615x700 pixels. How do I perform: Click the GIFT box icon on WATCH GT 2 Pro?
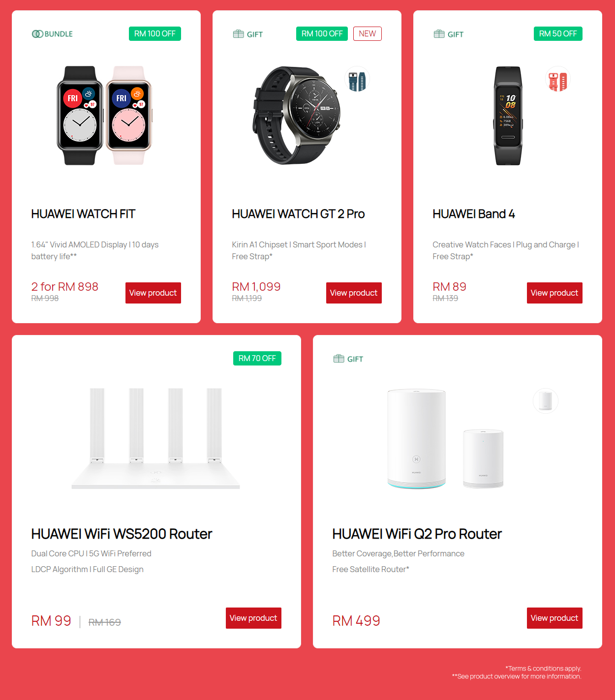click(238, 34)
